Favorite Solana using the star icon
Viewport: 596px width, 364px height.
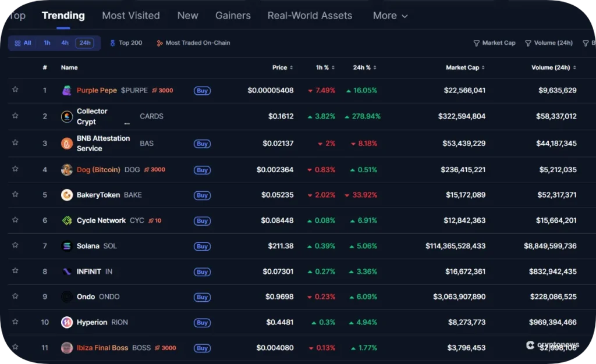point(15,245)
